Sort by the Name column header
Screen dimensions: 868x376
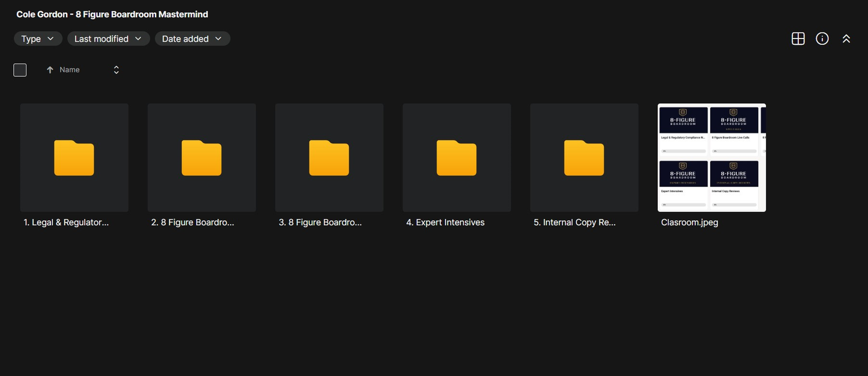[70, 70]
